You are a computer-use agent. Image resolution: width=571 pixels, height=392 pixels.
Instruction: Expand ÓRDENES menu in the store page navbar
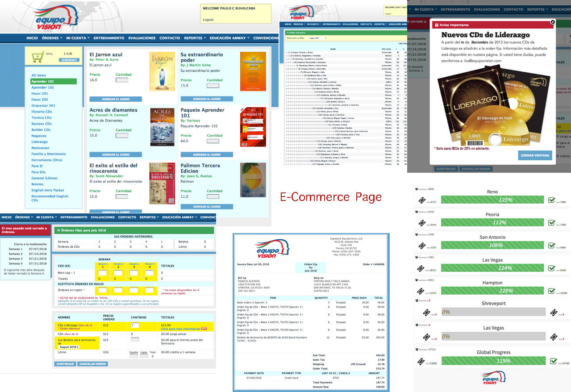click(x=52, y=38)
